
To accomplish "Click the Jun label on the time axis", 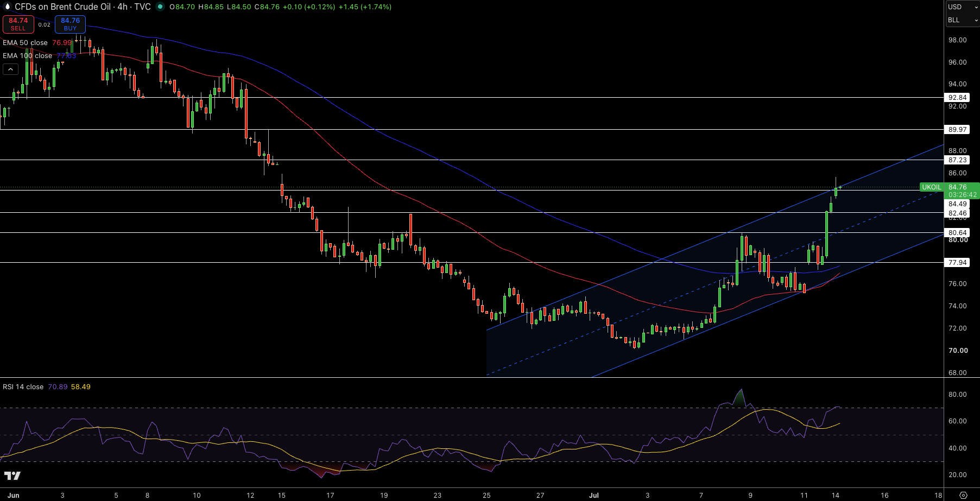I will 14,495.
